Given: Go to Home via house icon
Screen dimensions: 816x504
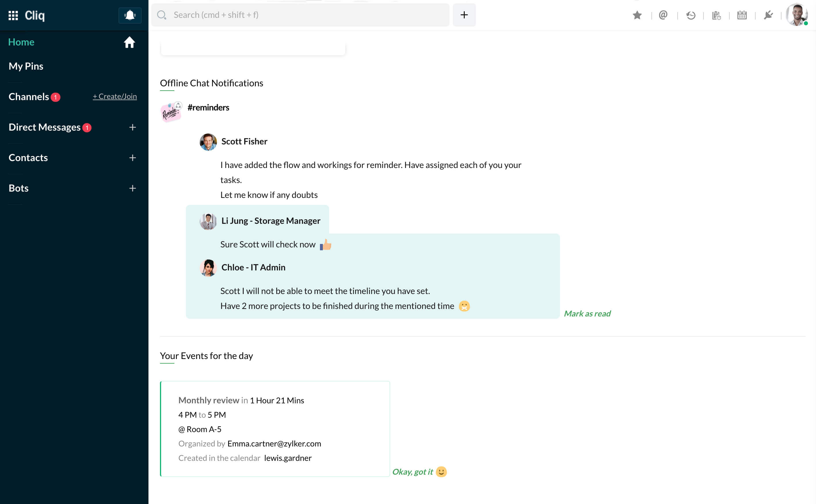Looking at the screenshot, I should coord(129,42).
